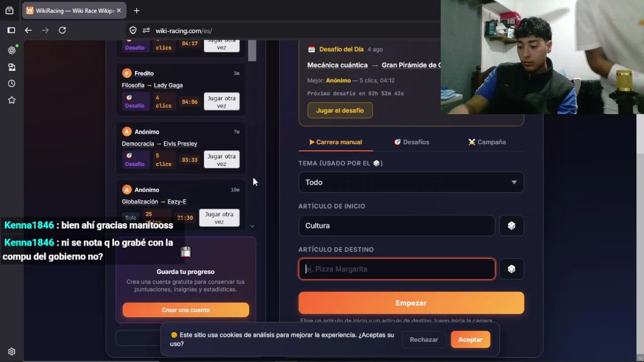The image size is (644, 362).
Task: Click the forward navigation arrow
Action: (45, 30)
